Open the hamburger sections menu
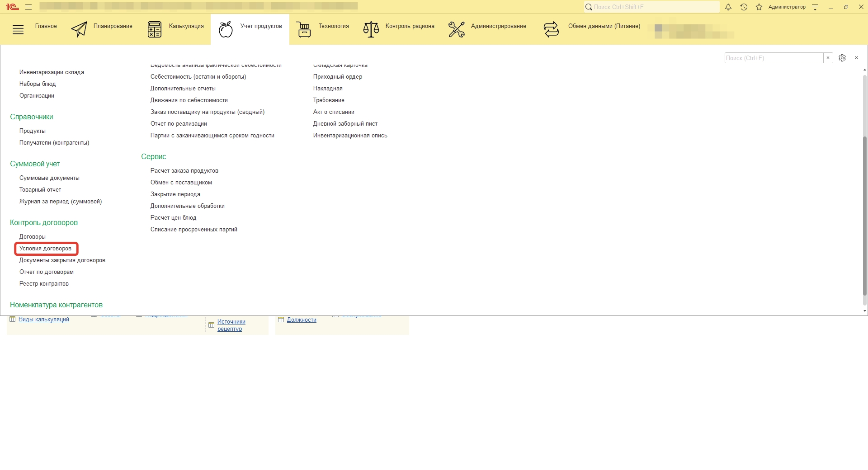Screen dimensions: 868x470 (x=18, y=30)
